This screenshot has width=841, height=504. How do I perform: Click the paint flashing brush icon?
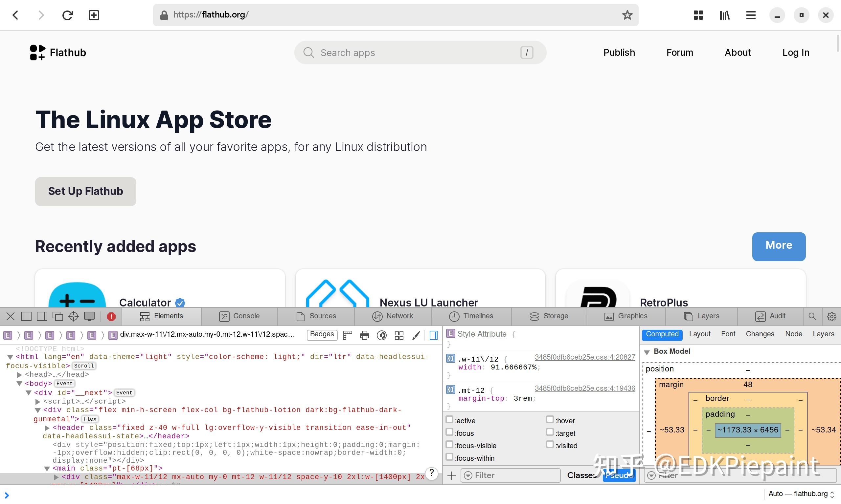(x=416, y=335)
